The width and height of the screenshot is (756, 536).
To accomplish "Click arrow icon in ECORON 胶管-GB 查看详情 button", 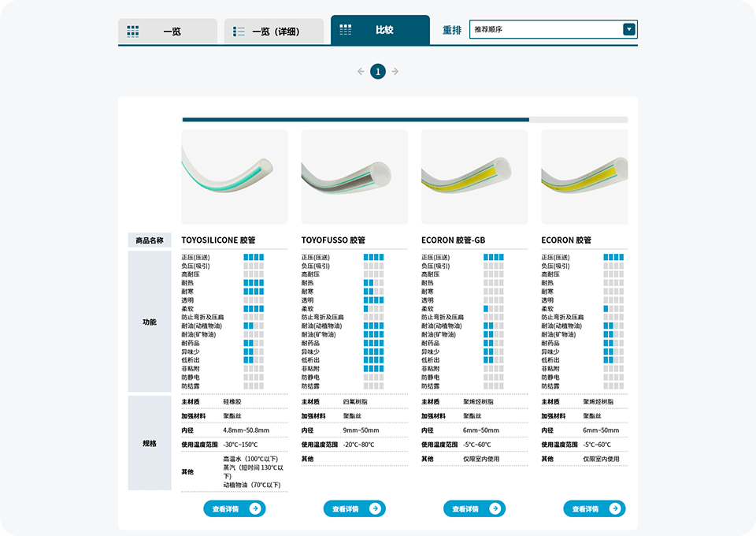I will click(x=495, y=508).
